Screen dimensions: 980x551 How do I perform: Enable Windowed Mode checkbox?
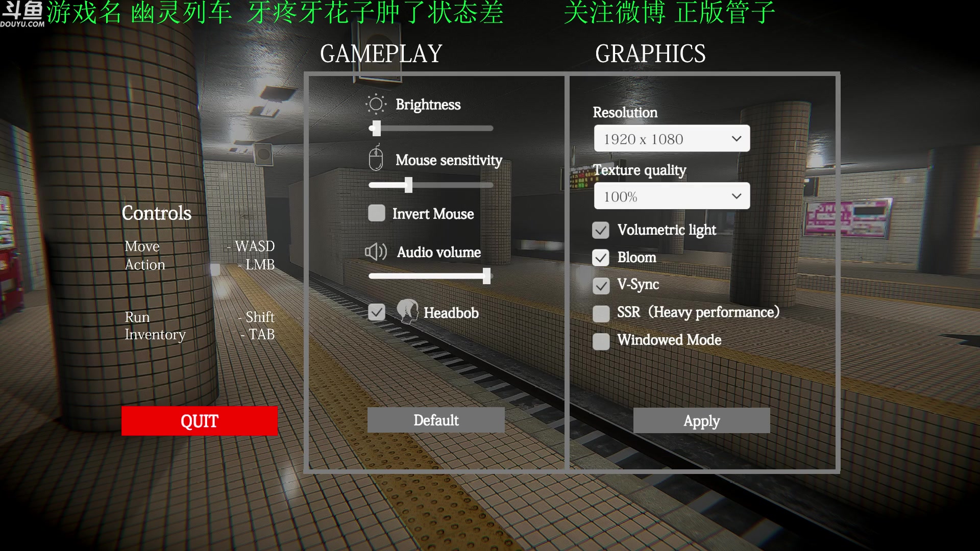(601, 341)
